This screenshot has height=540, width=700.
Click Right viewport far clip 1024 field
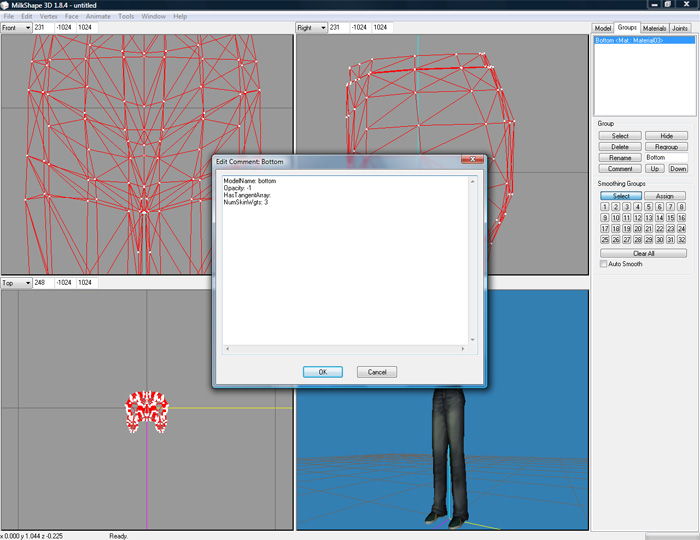[382, 28]
